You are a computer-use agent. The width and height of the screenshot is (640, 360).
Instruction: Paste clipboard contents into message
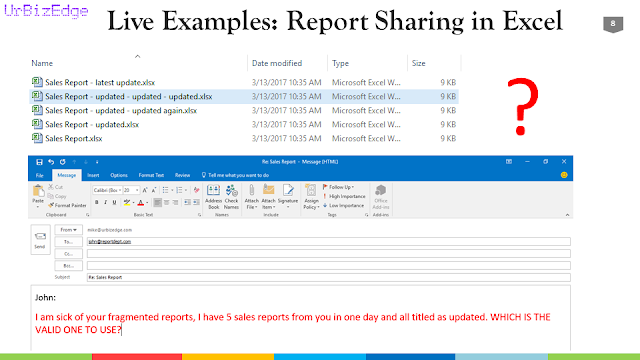coord(38,193)
